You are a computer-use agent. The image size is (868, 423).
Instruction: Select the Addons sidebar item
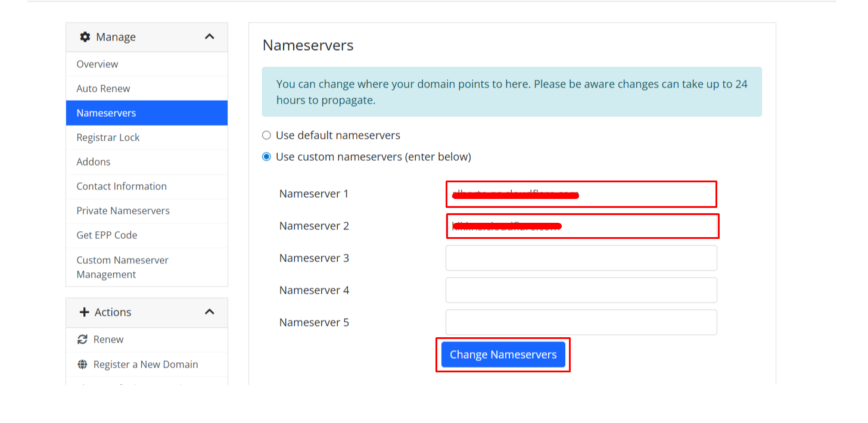pyautogui.click(x=94, y=162)
